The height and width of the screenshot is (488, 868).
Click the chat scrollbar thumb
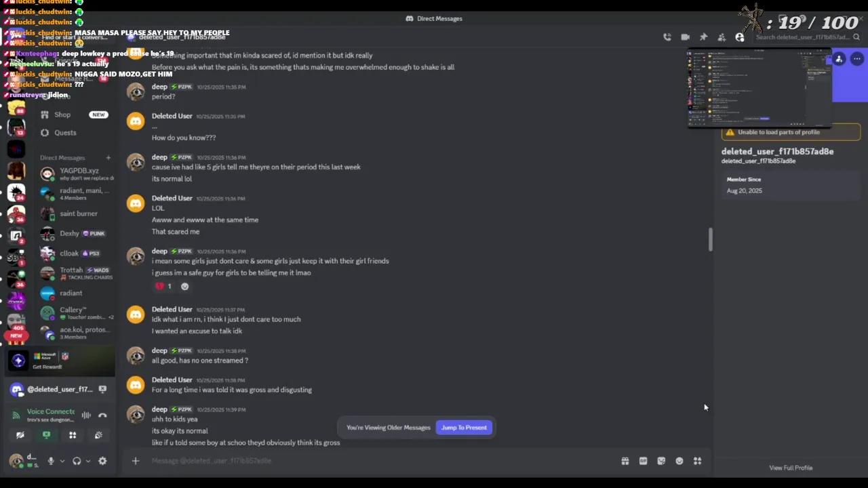[710, 239]
